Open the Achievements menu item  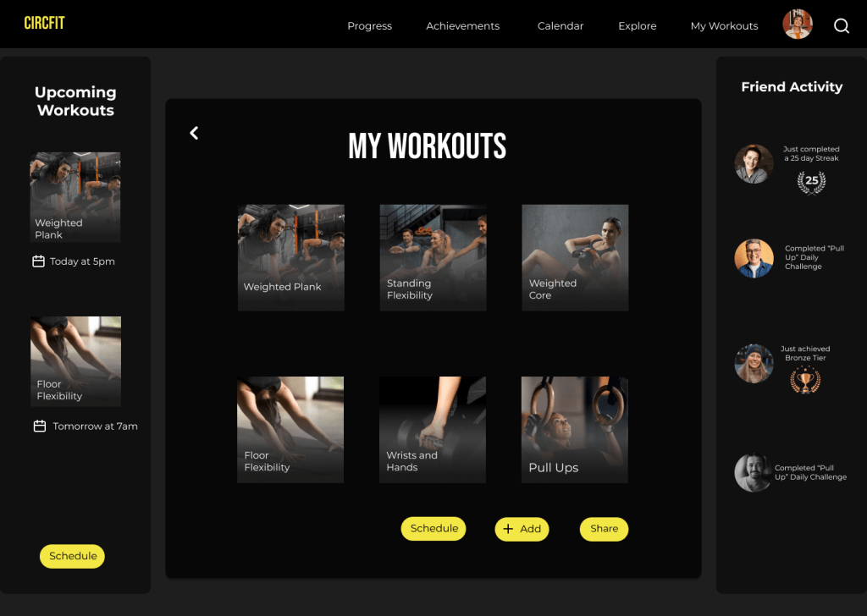[x=463, y=26]
